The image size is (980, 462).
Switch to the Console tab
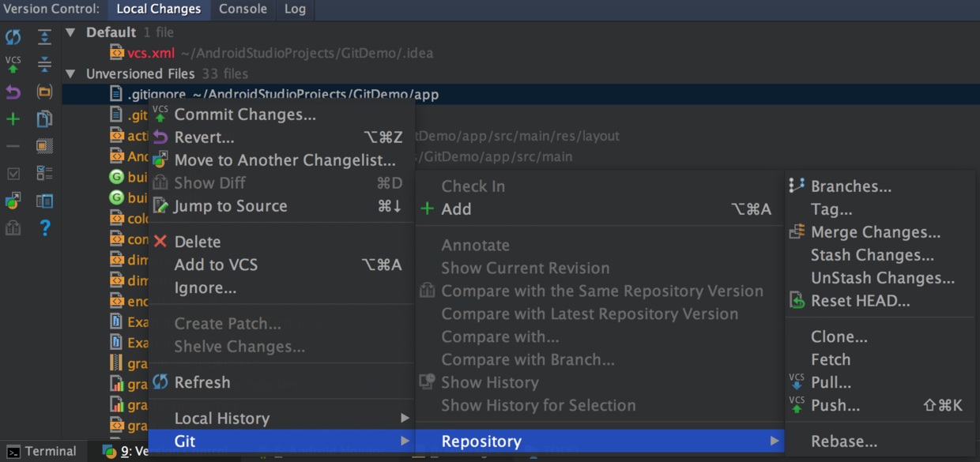tap(243, 9)
